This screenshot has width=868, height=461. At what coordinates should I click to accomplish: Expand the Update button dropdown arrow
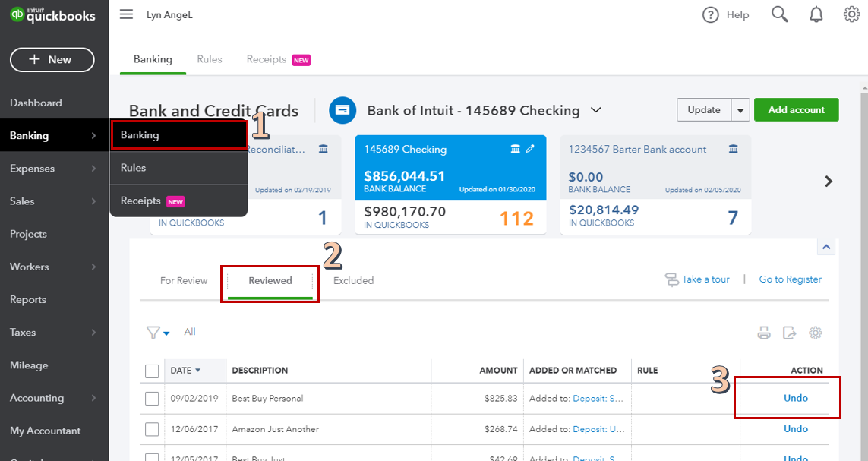[x=740, y=110]
